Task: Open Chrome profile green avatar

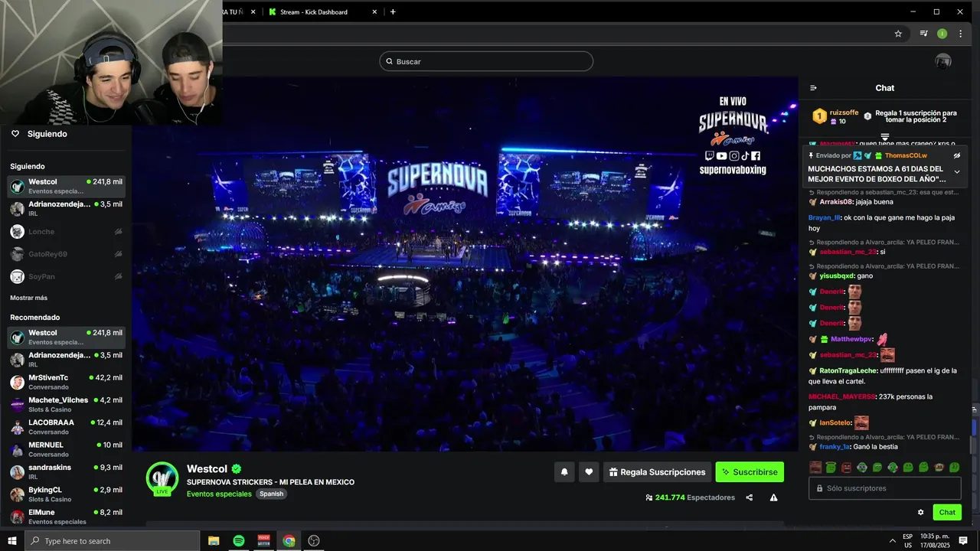Action: click(x=942, y=34)
